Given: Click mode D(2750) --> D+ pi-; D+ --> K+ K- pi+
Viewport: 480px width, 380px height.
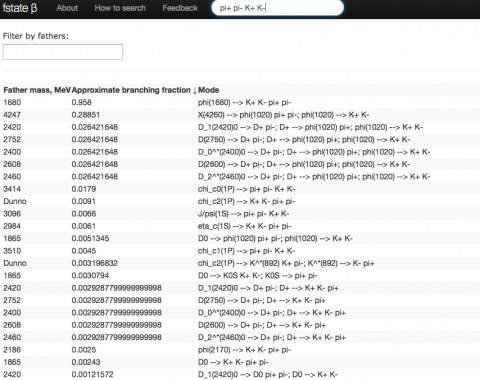Looking at the screenshot, I should point(262,300).
